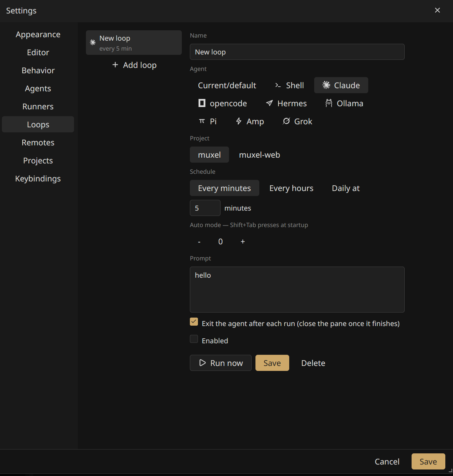Pick the Amp agent
The height and width of the screenshot is (476, 453).
249,121
